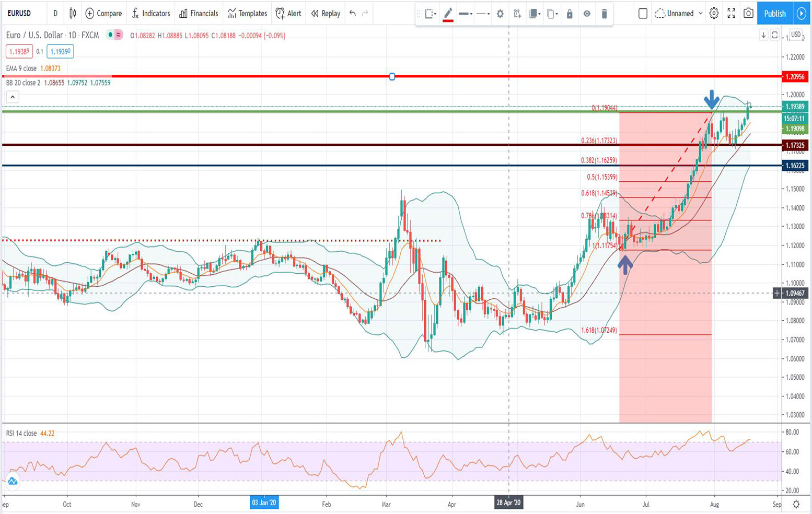
Task: Open the candlestick chart style selector
Action: pos(73,14)
